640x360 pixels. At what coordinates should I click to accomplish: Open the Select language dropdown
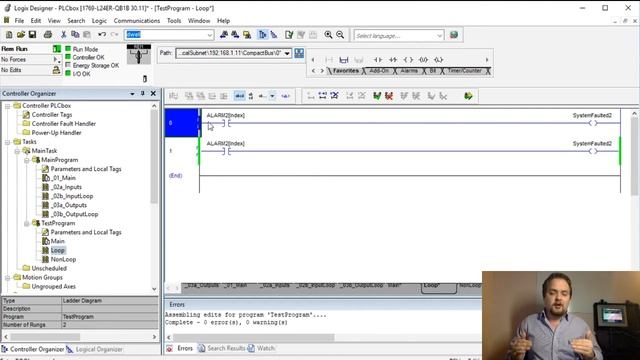439,36
